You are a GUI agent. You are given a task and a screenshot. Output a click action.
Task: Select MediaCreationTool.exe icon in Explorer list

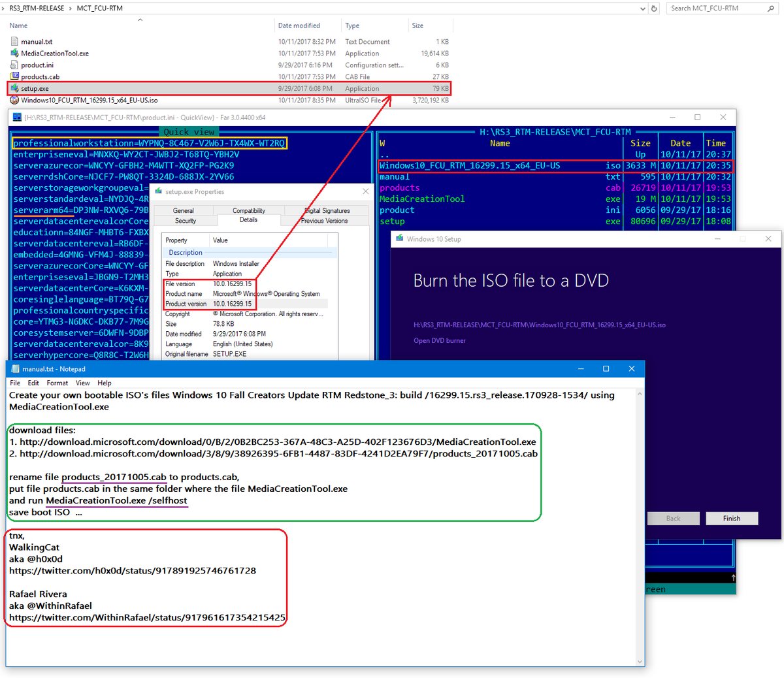click(14, 54)
